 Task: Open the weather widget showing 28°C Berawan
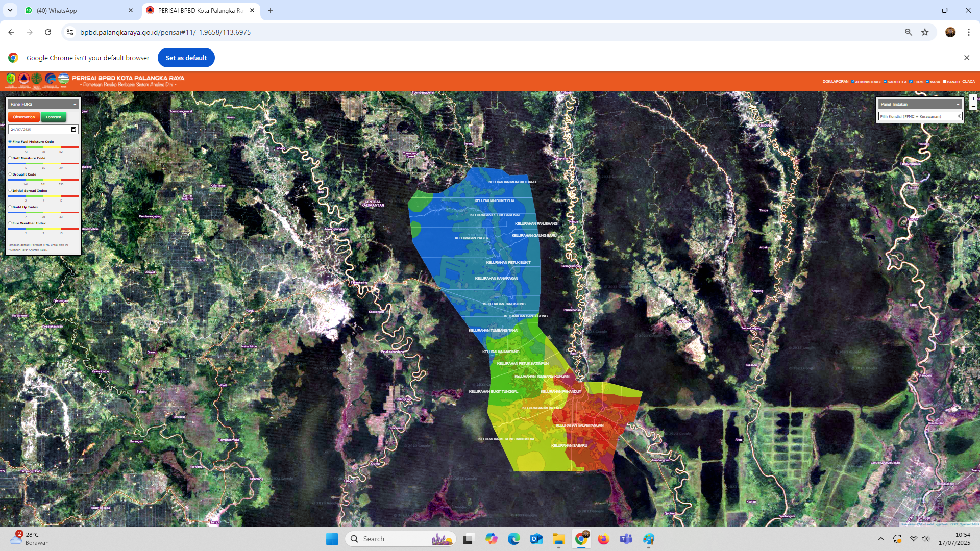(30, 539)
